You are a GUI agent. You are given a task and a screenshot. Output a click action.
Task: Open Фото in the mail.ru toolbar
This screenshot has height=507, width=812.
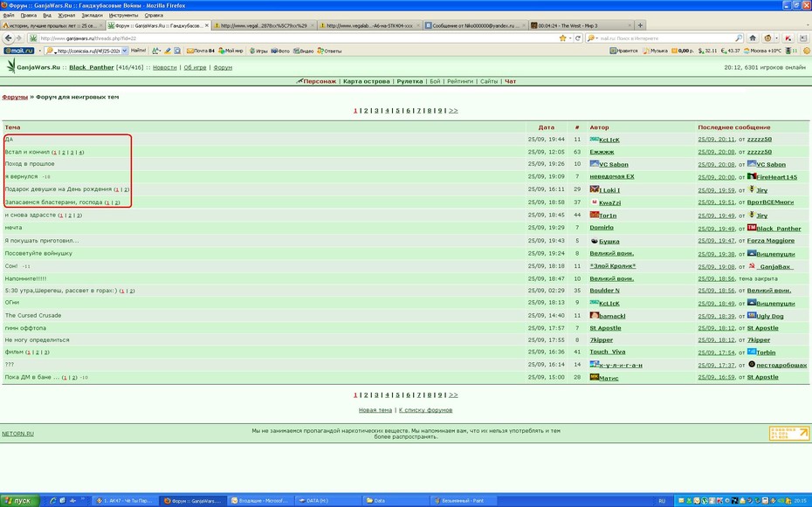tap(280, 51)
